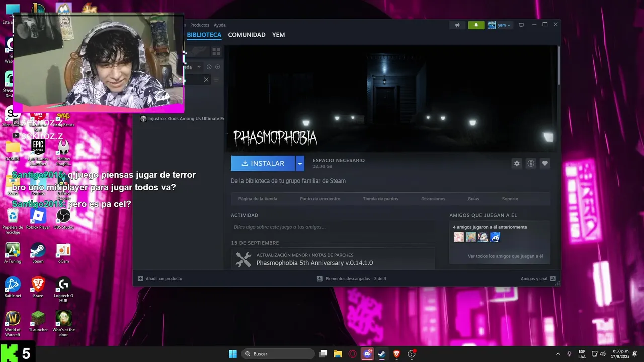This screenshot has height=362, width=644.
Task: Switch to COMUNIDAD tab
Action: coord(247,35)
